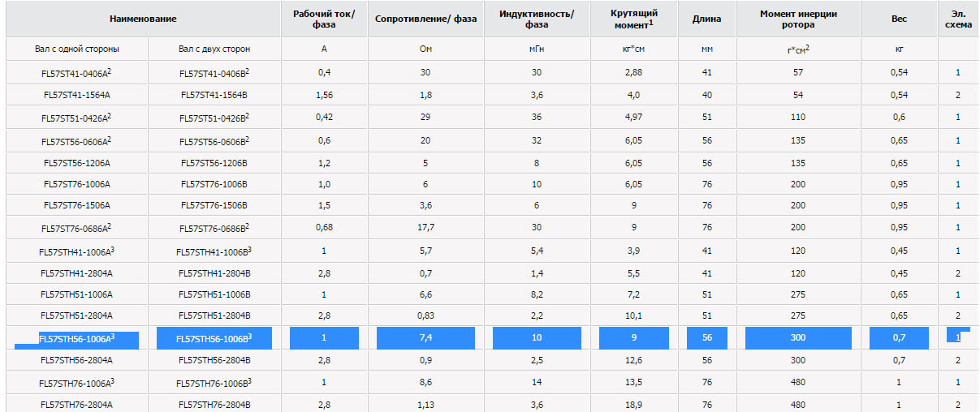The image size is (980, 412).
Task: Click the highlighted resistance value 7,4
Action: 425,337
